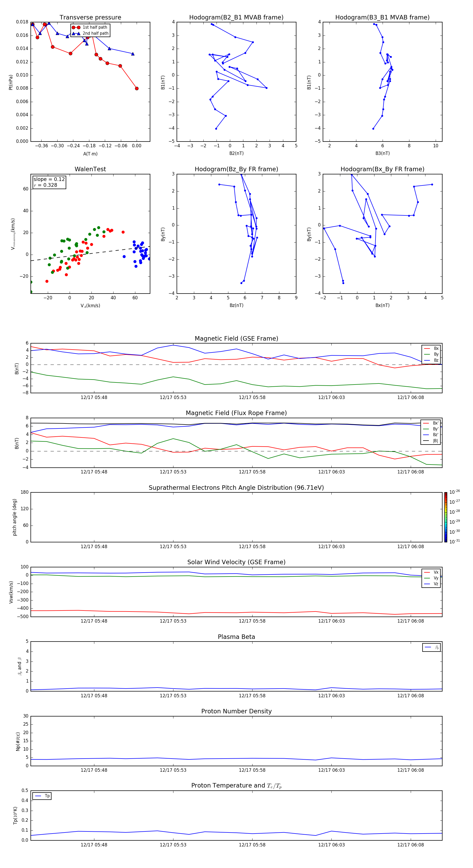473x868 pixels.
Task: Click the 'WalenTest' plot title
Action: point(90,169)
